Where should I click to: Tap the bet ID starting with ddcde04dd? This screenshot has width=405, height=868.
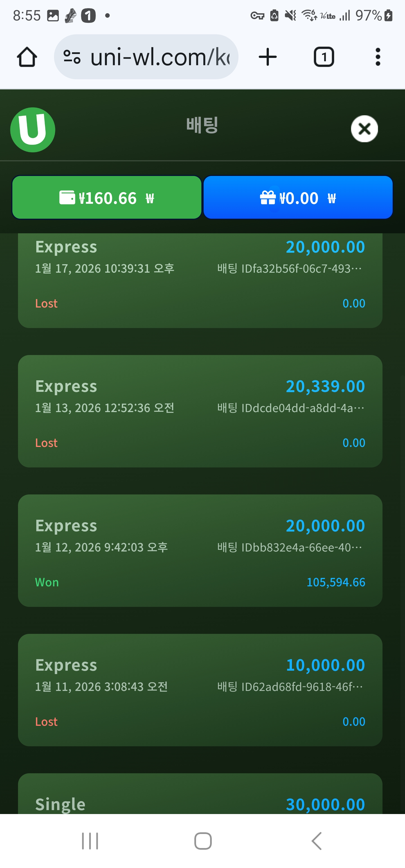pos(291,408)
